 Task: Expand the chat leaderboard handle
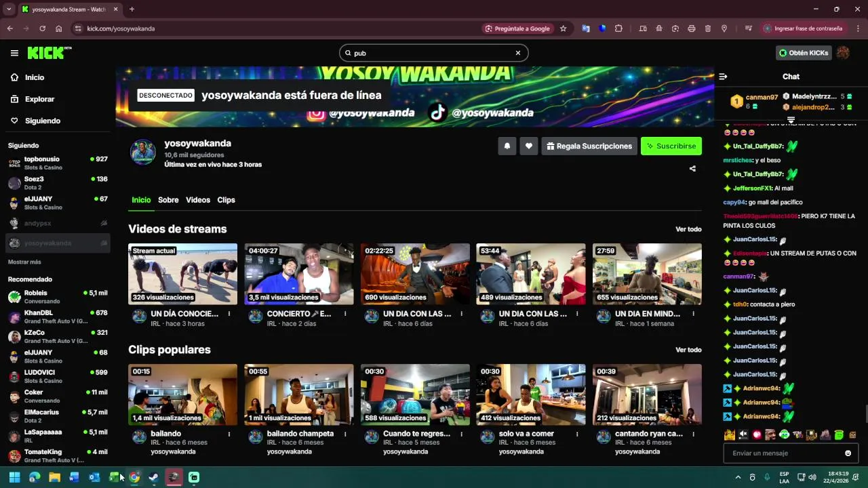[x=791, y=120]
